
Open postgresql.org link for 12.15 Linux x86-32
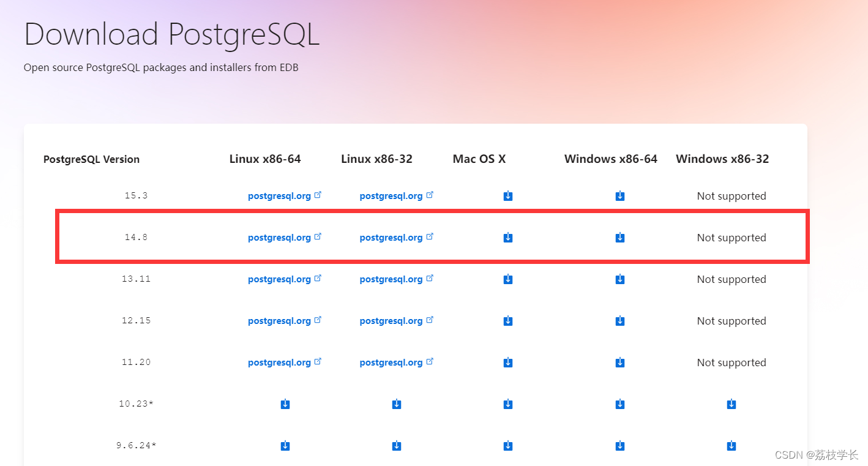point(397,321)
